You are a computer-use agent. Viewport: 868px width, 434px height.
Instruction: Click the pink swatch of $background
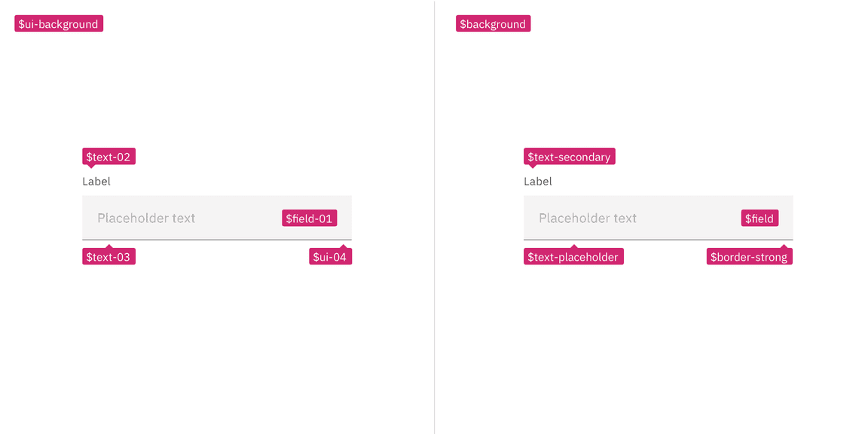tap(493, 23)
